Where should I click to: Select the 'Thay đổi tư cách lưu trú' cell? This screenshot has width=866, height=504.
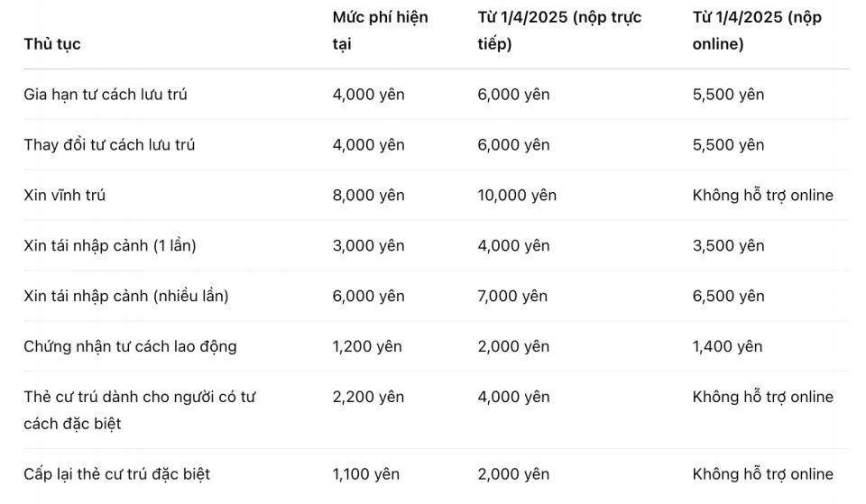(x=109, y=144)
